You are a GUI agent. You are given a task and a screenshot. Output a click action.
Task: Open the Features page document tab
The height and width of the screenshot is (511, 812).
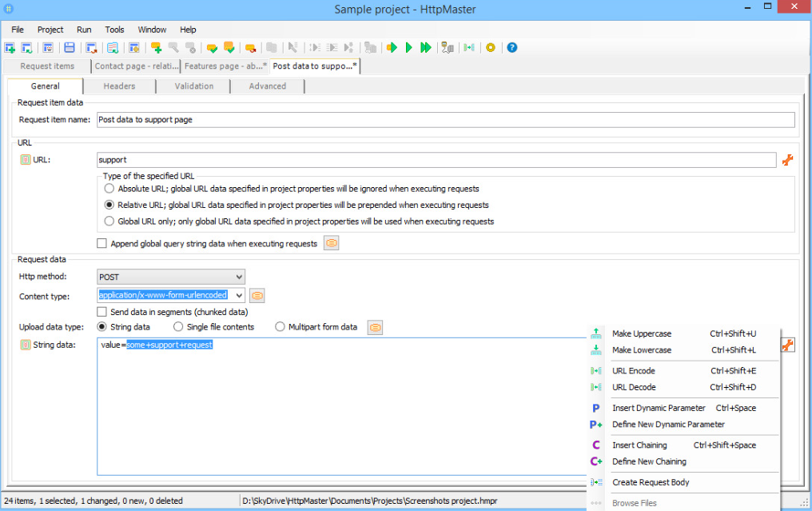225,66
